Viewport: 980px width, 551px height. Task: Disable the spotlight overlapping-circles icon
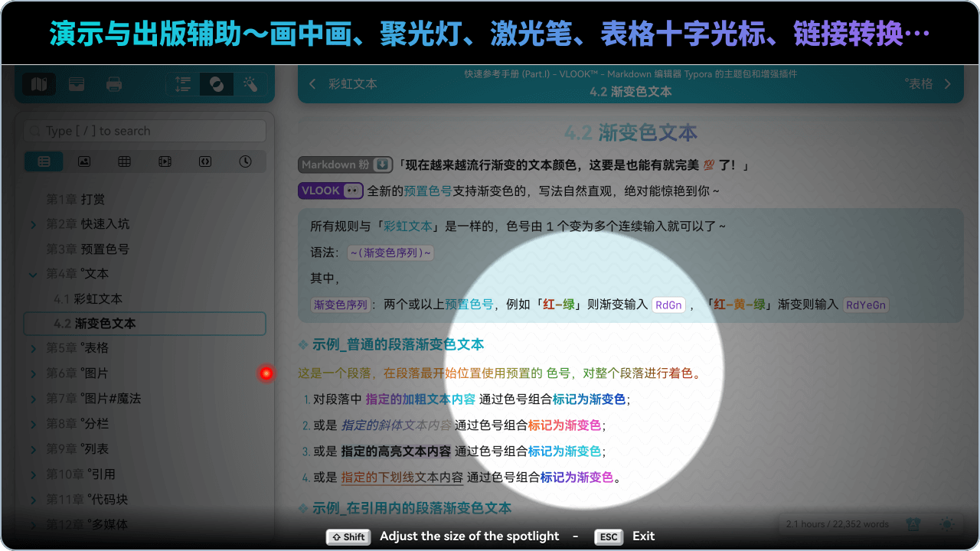(x=217, y=84)
